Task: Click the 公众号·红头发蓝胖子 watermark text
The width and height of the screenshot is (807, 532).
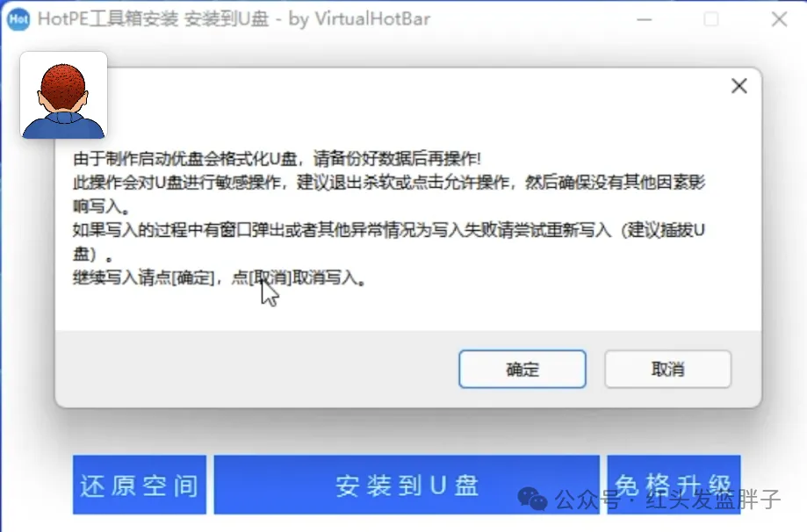Action: pos(668,499)
